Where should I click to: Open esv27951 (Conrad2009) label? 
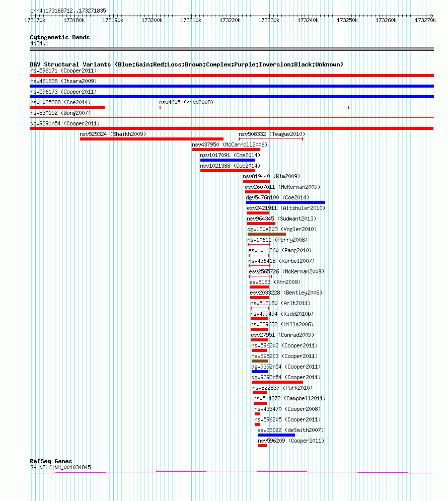click(282, 334)
